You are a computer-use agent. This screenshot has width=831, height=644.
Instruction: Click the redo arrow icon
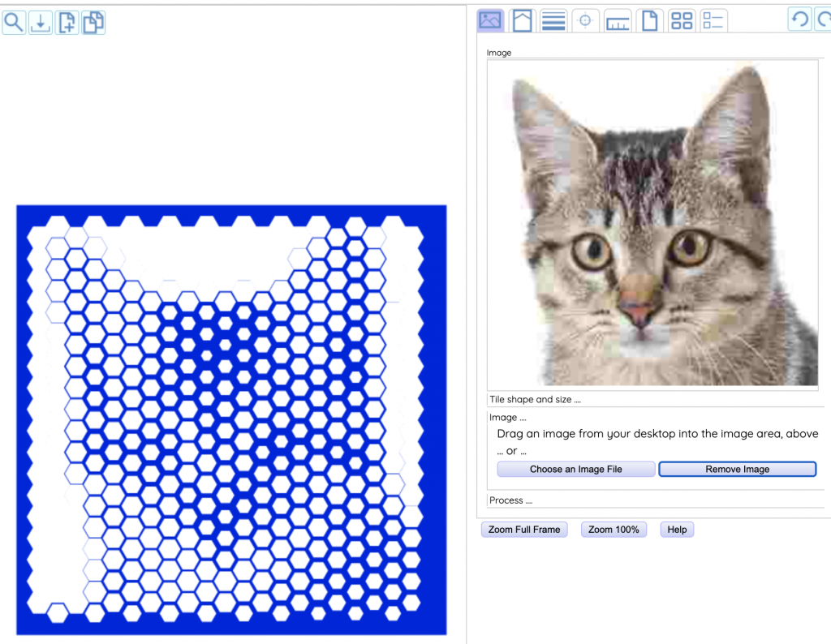click(823, 19)
